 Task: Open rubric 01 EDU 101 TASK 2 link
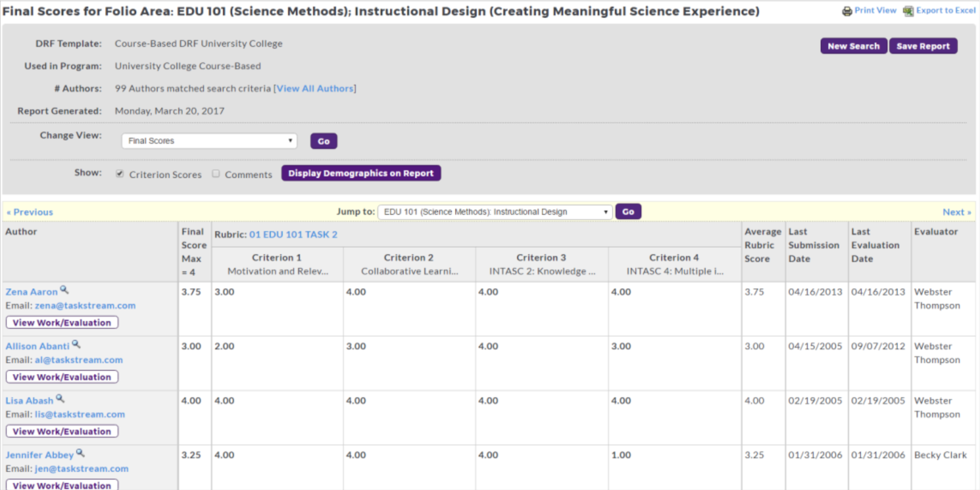(x=293, y=234)
